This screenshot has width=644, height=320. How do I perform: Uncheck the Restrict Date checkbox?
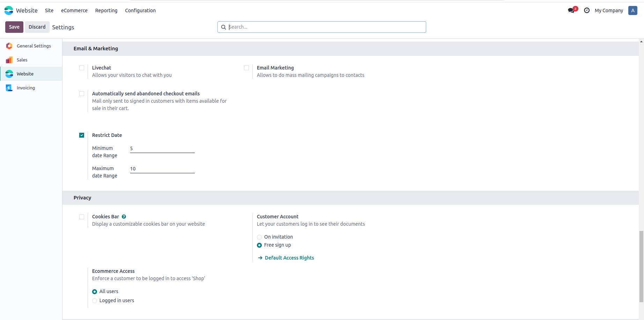82,135
